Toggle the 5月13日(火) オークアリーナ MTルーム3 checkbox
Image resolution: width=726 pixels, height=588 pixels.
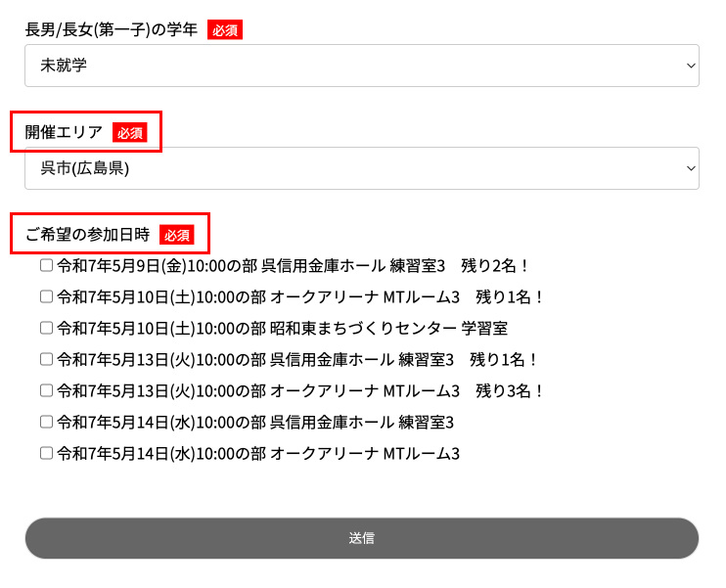46,390
